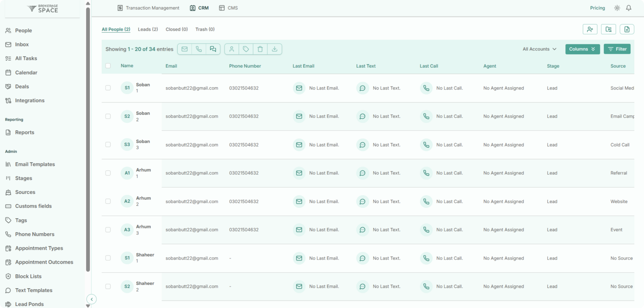Click the text message icon in Arhum 3 row
The height and width of the screenshot is (308, 644).
pyautogui.click(x=362, y=230)
